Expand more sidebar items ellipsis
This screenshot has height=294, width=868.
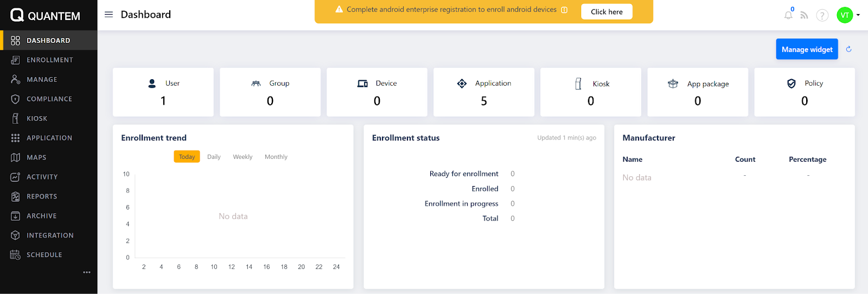point(87,272)
